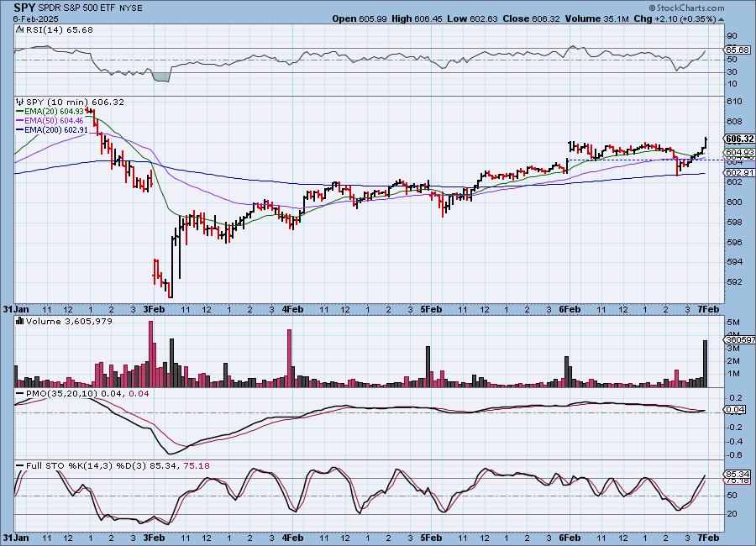This screenshot has height=546, width=756.
Task: Click the SPY ticker symbol in the header
Action: tap(24, 8)
